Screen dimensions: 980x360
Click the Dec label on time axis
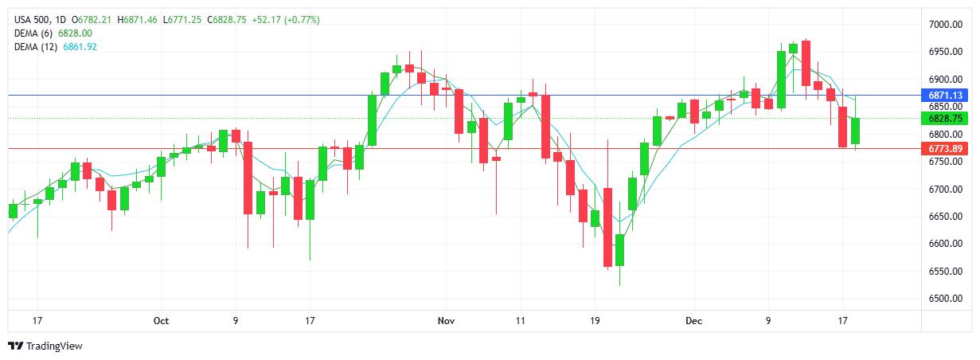point(693,321)
